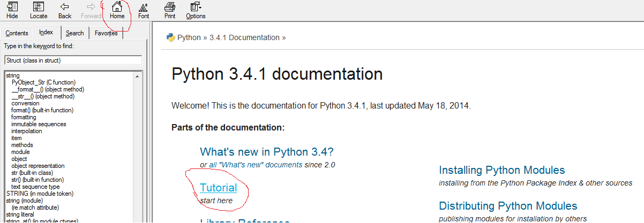Select index entry __format__() (object method)
Screen dimensions: 644x223
48,89
